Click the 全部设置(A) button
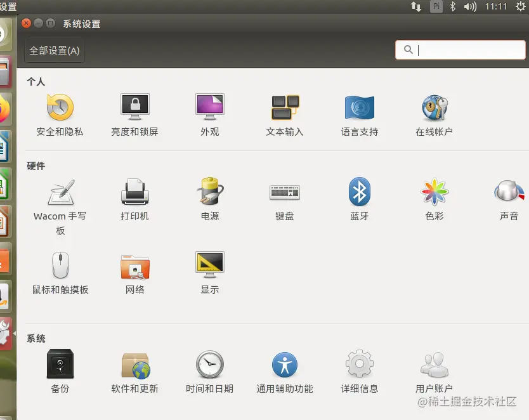The image size is (529, 420). (55, 51)
